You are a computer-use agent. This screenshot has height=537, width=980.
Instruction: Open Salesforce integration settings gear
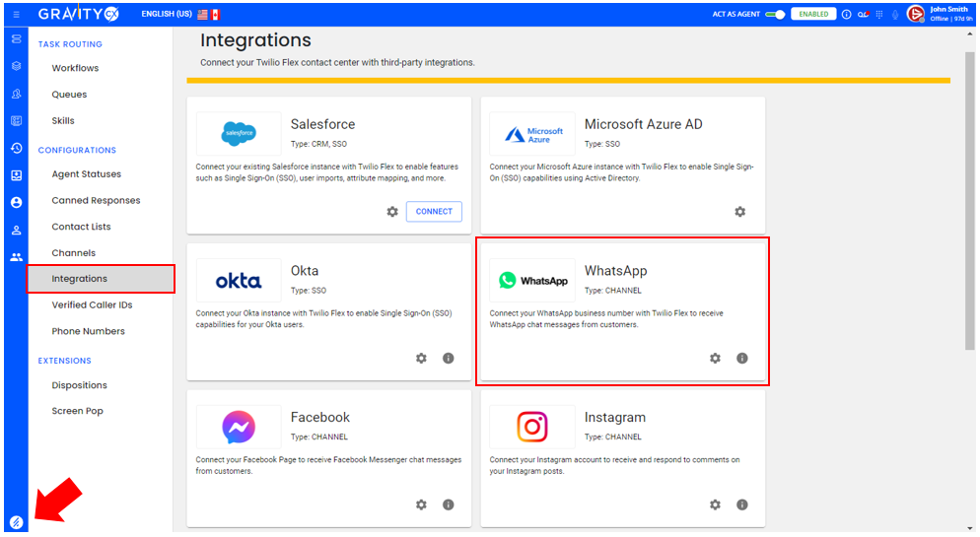coord(391,212)
